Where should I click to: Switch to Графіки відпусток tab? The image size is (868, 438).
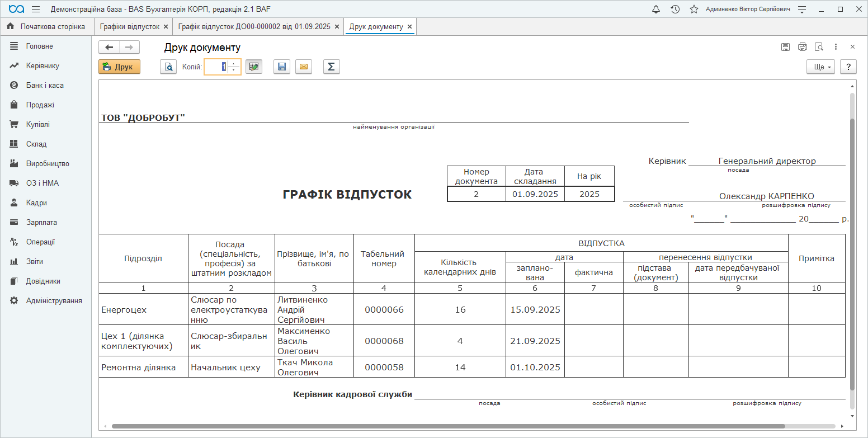[129, 27]
